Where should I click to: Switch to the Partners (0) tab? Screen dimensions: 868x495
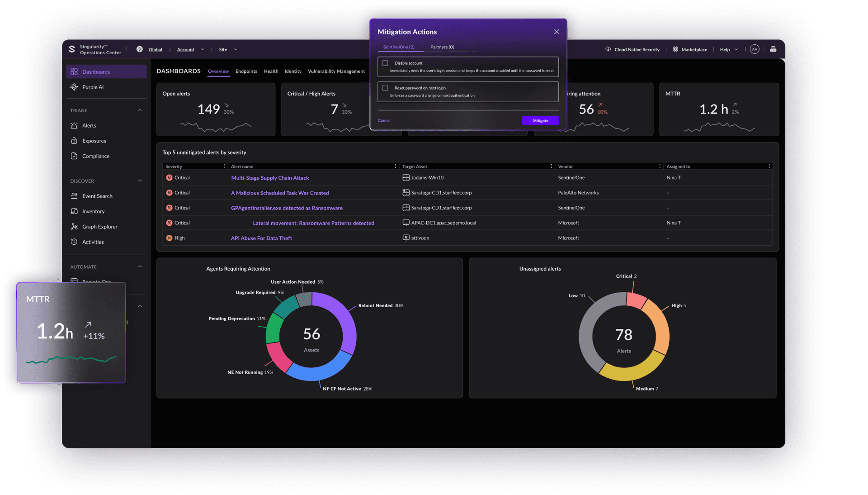click(442, 47)
